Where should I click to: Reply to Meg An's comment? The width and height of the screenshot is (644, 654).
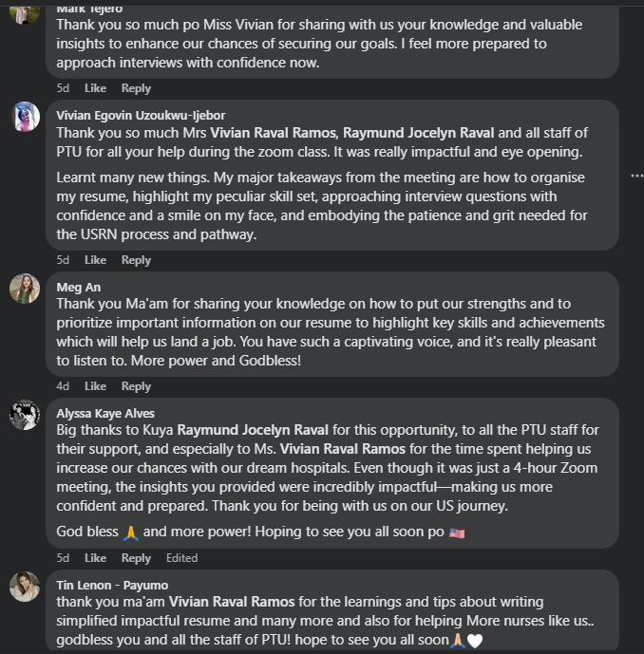coord(136,386)
